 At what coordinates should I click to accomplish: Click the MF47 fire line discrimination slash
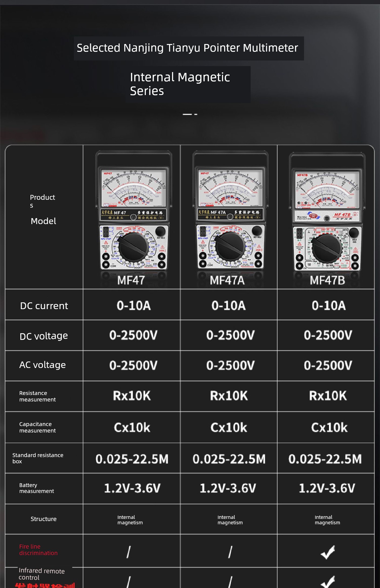pyautogui.click(x=129, y=552)
